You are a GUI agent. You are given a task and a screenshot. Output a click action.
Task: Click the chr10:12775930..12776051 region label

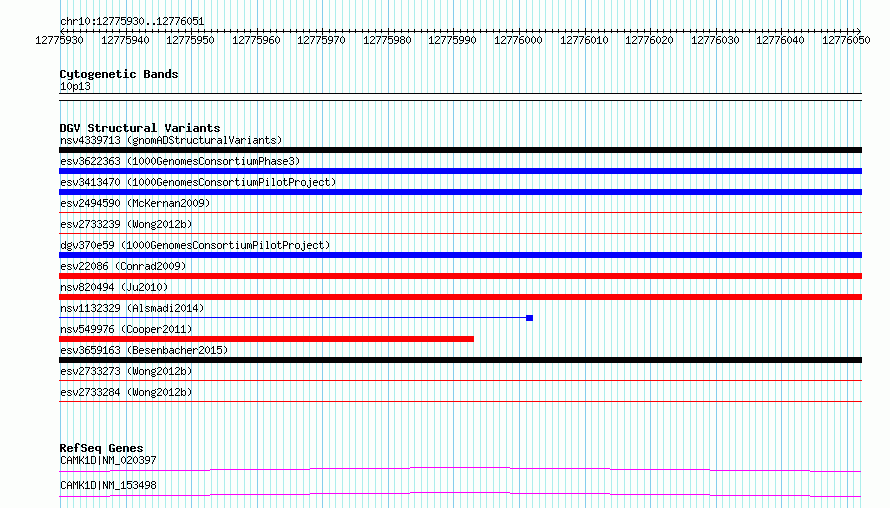(132, 21)
